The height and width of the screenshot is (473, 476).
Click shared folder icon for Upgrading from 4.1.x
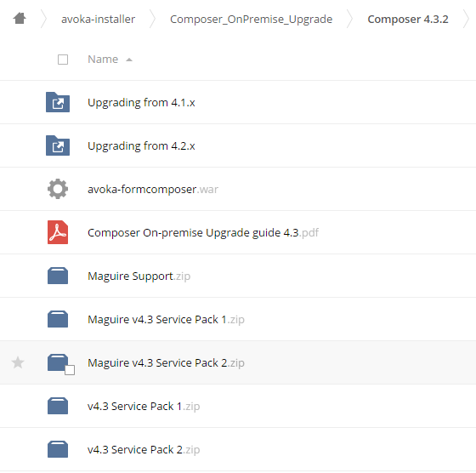point(58,102)
